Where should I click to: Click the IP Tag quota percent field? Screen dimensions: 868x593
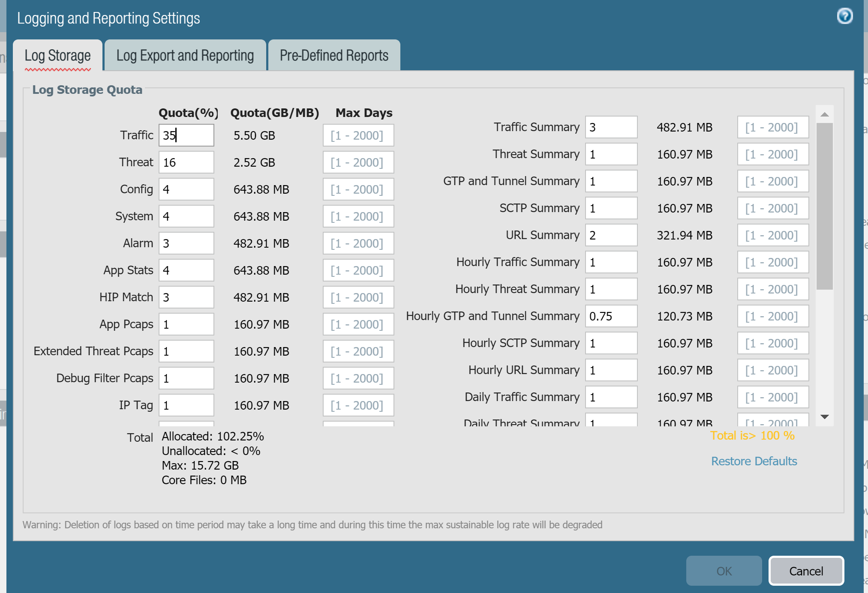click(x=186, y=405)
